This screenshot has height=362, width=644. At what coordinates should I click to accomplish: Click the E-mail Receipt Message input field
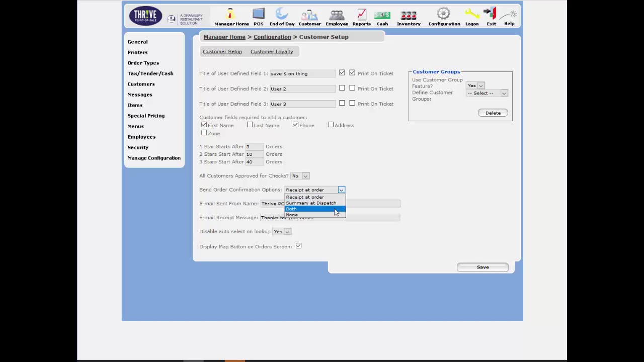point(330,217)
